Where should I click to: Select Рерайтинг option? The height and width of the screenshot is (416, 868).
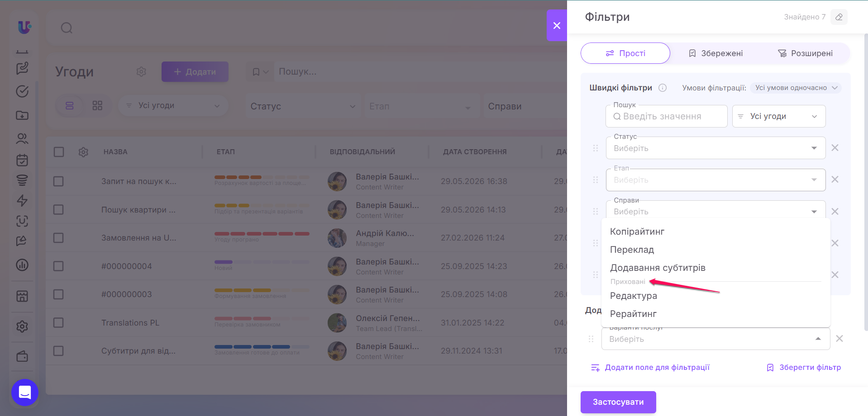[x=715, y=314]
